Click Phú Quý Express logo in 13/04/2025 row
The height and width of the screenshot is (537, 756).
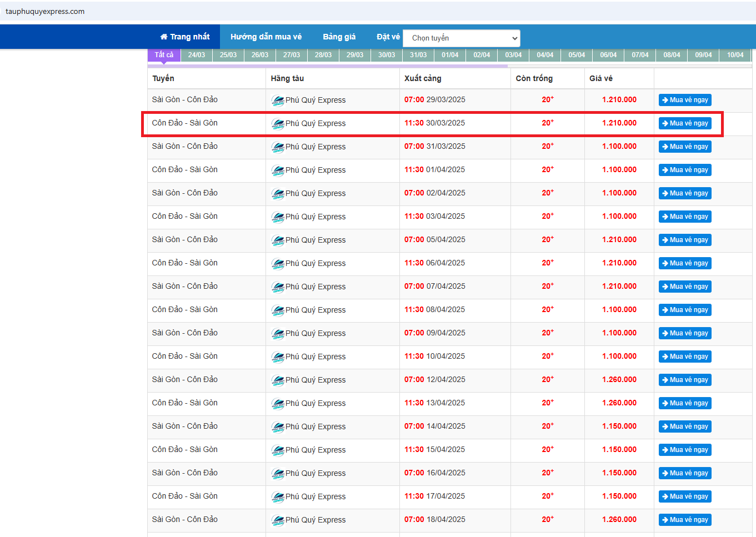[278, 404]
